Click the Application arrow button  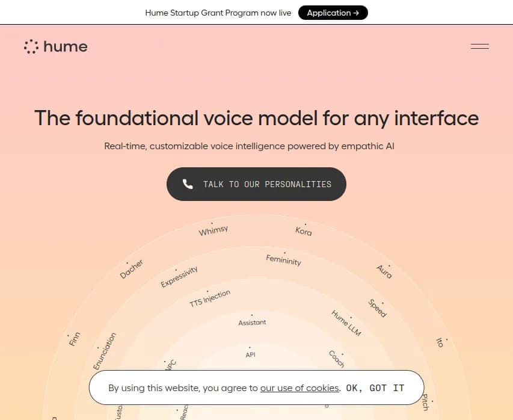[333, 13]
